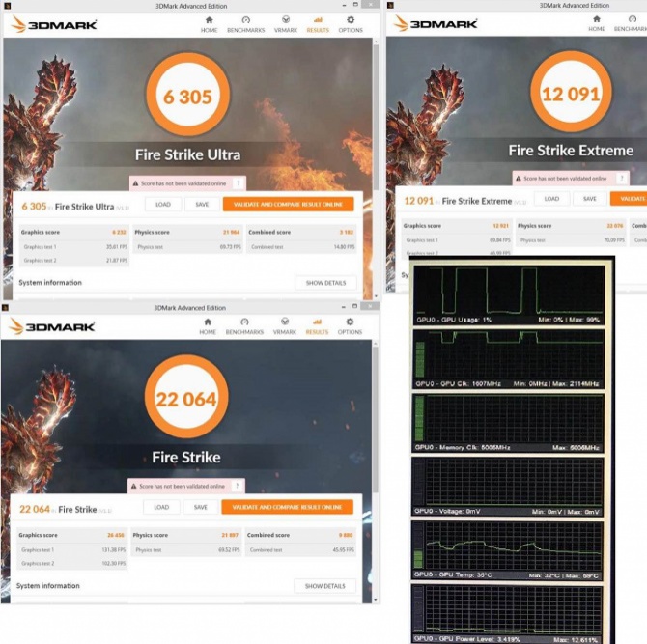Click the GPU0 GPU Power Level graph
This screenshot has height=644, width=647.
point(507,613)
